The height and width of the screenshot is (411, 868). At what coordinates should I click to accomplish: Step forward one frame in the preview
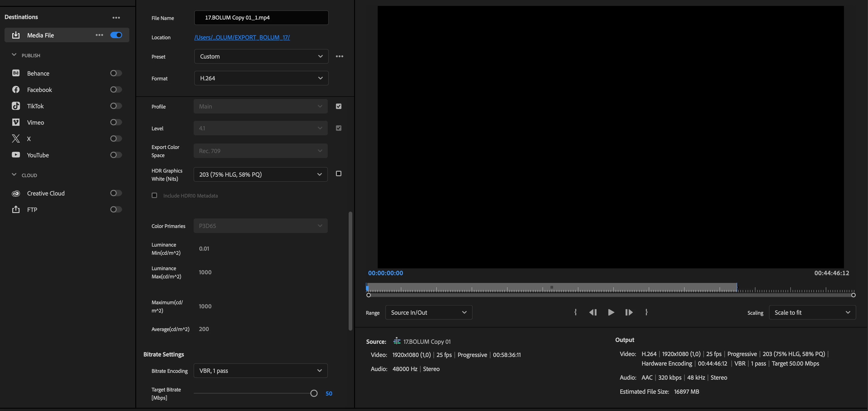click(x=629, y=312)
